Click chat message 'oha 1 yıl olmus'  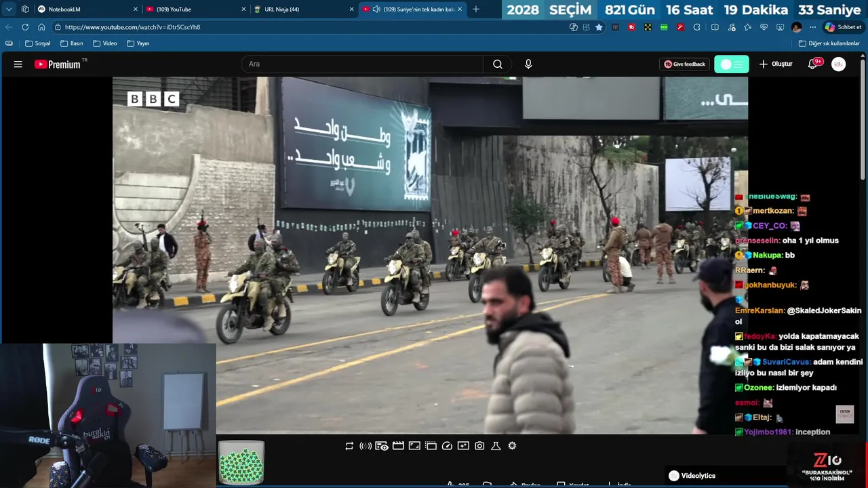[x=810, y=241]
